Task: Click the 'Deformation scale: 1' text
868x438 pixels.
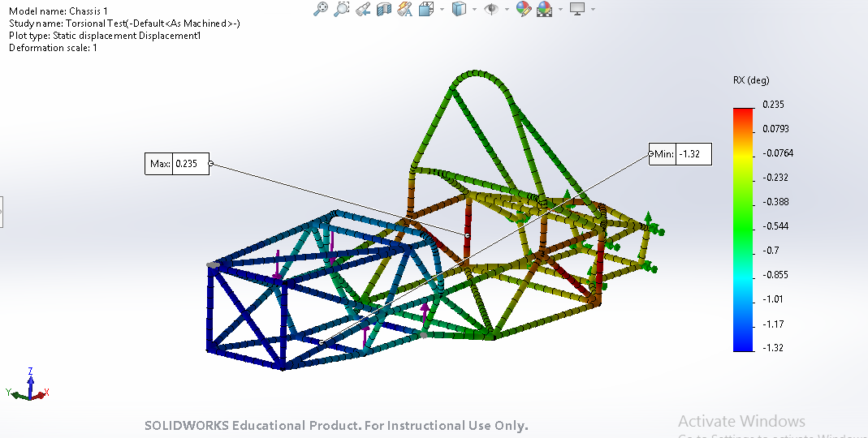Action: tap(53, 48)
